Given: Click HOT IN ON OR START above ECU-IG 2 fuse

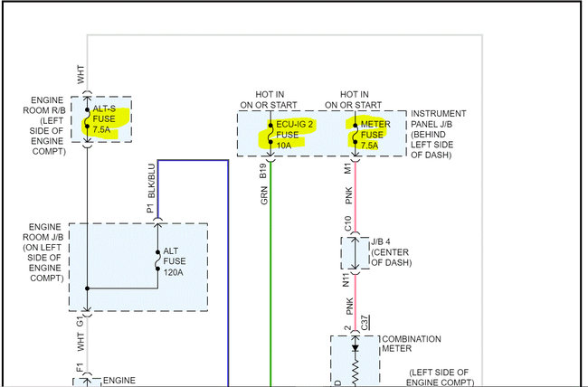Looking at the screenshot, I should pos(269,99).
